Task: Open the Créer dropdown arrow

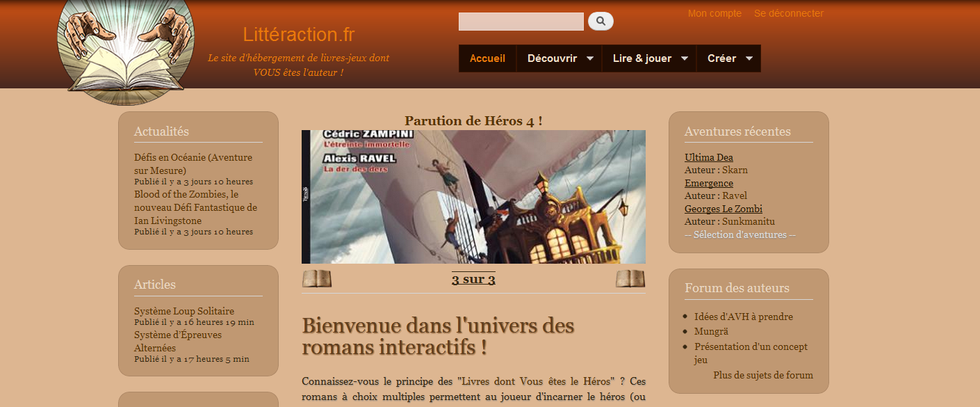Action: pyautogui.click(x=749, y=58)
